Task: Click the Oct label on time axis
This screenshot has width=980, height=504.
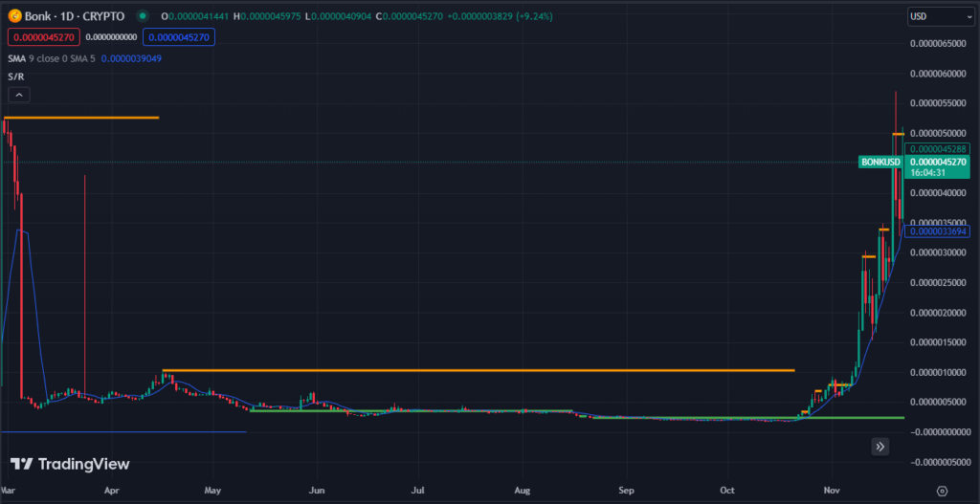Action: point(727,491)
